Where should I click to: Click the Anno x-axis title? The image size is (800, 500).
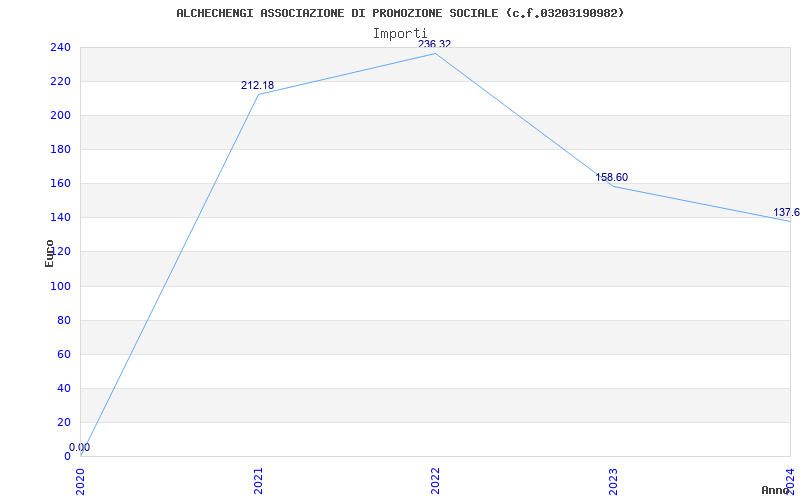click(x=775, y=490)
